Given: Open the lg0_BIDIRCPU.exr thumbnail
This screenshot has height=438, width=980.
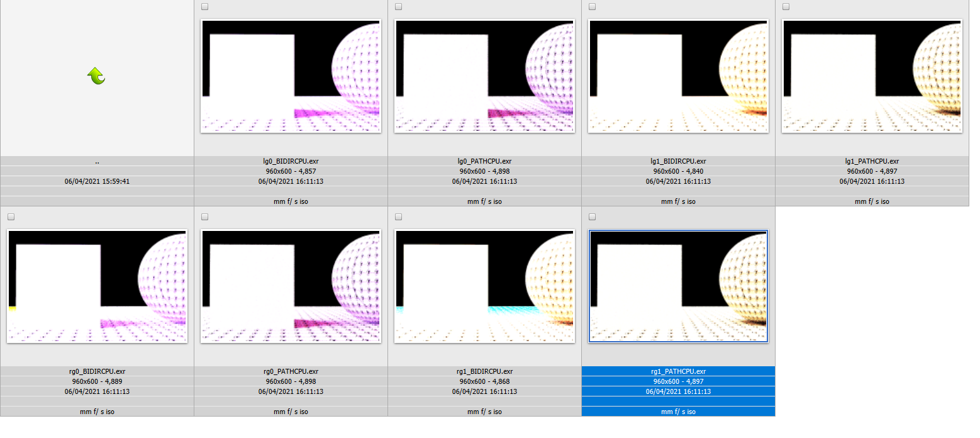Looking at the screenshot, I should point(291,76).
